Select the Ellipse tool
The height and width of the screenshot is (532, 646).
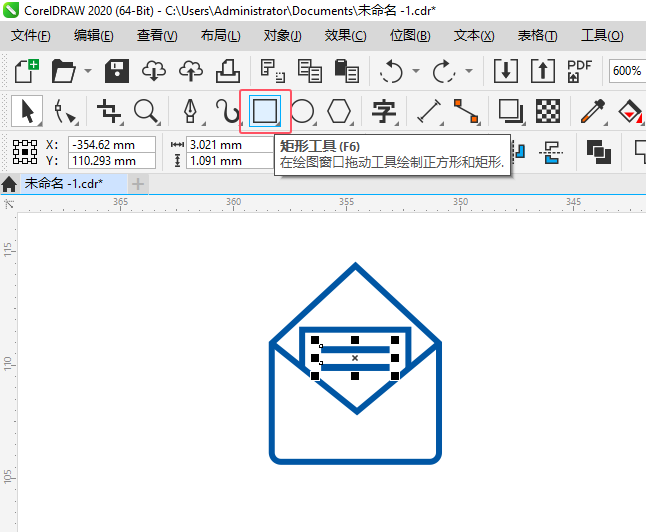point(303,111)
